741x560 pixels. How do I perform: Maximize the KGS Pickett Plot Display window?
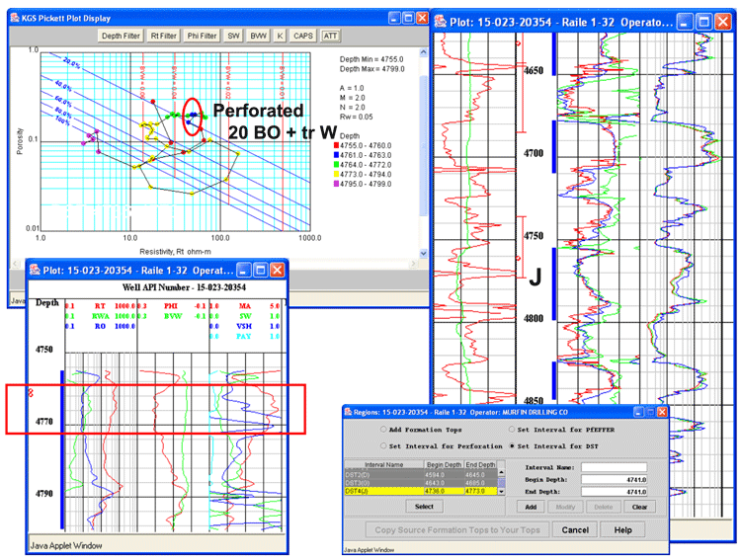pyautogui.click(x=408, y=18)
